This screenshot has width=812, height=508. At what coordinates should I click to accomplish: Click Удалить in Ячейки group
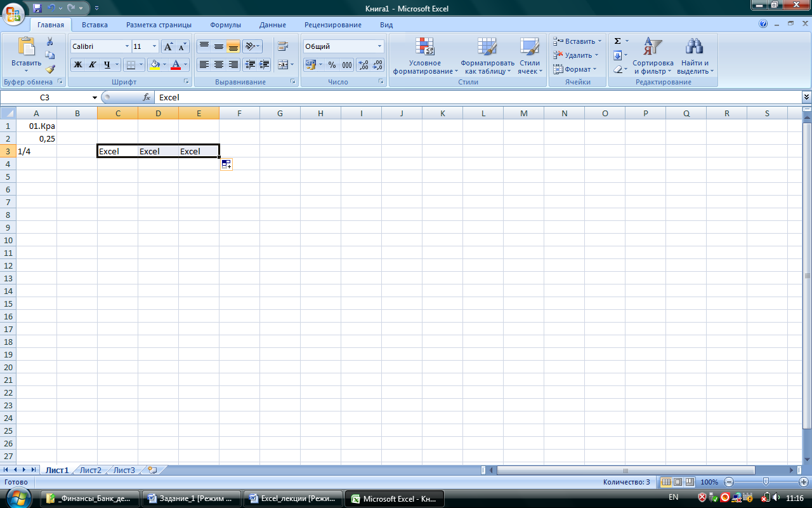575,55
